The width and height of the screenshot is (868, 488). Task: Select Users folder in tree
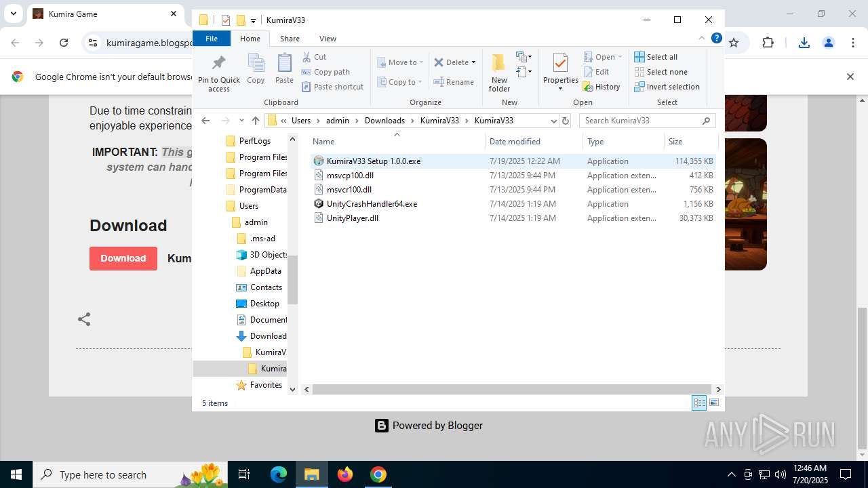coord(242,206)
